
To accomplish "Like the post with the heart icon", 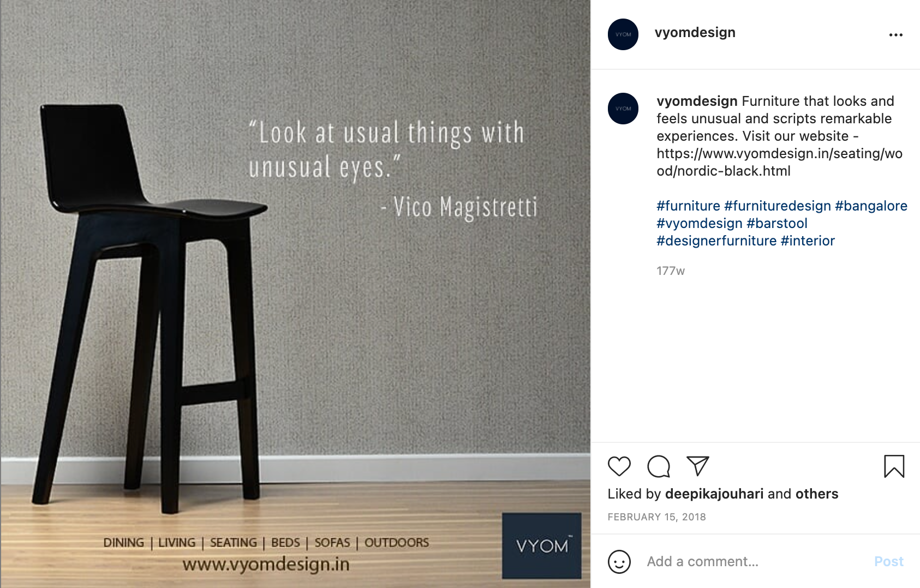I will pos(619,466).
